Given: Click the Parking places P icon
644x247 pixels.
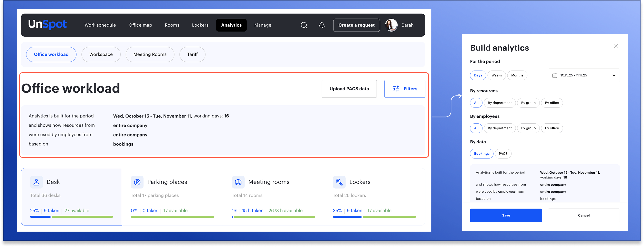Looking at the screenshot, I should tap(137, 182).
